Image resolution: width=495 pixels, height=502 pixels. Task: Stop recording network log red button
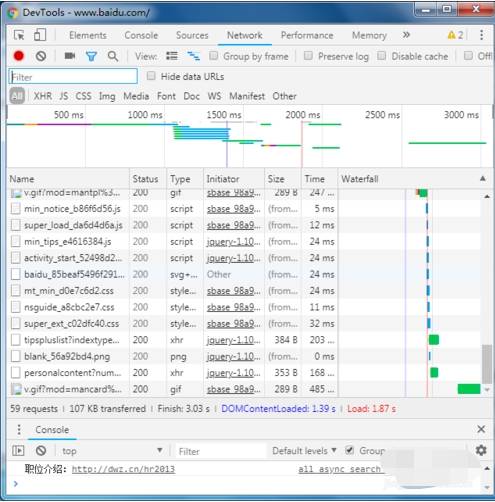pyautogui.click(x=19, y=56)
